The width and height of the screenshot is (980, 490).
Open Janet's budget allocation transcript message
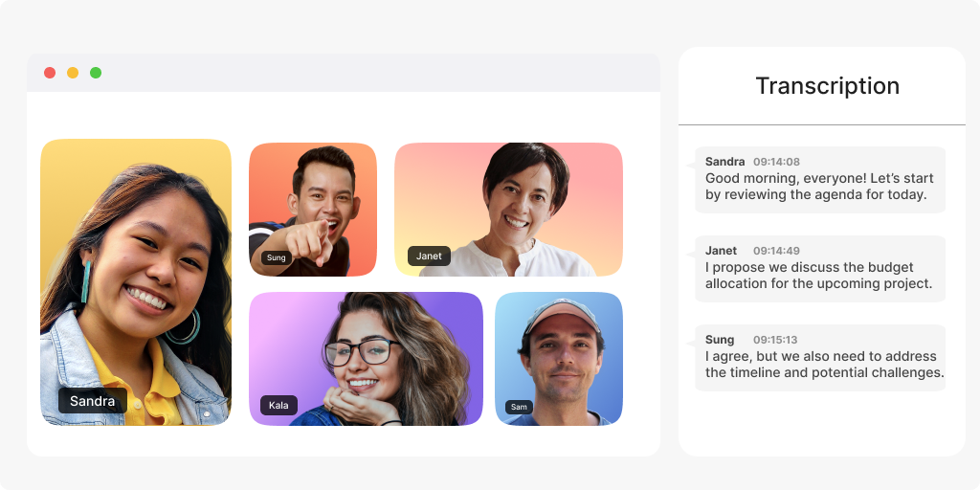point(820,269)
